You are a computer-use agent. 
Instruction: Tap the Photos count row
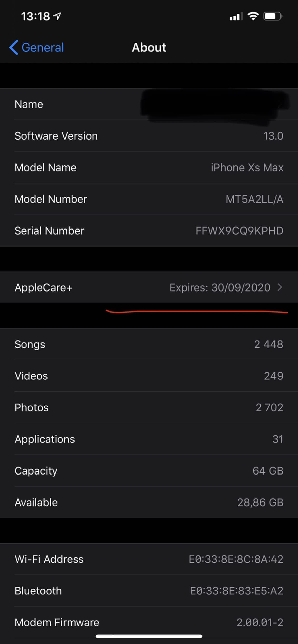pyautogui.click(x=149, y=408)
